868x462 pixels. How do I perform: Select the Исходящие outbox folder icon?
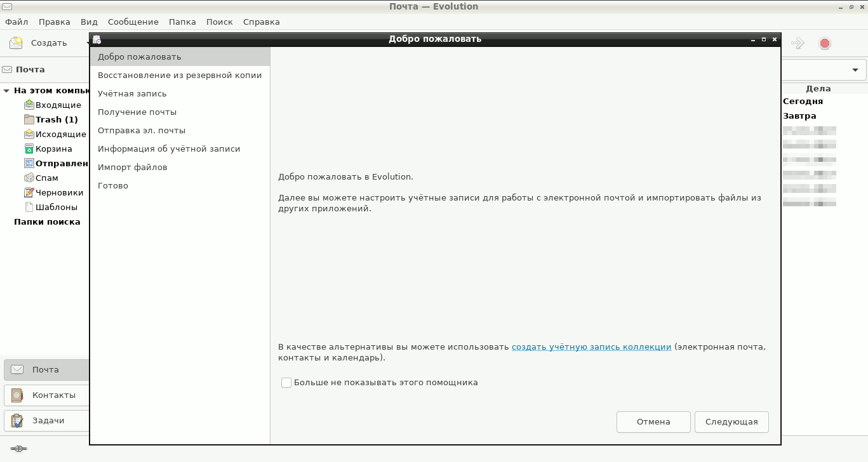tap(29, 134)
